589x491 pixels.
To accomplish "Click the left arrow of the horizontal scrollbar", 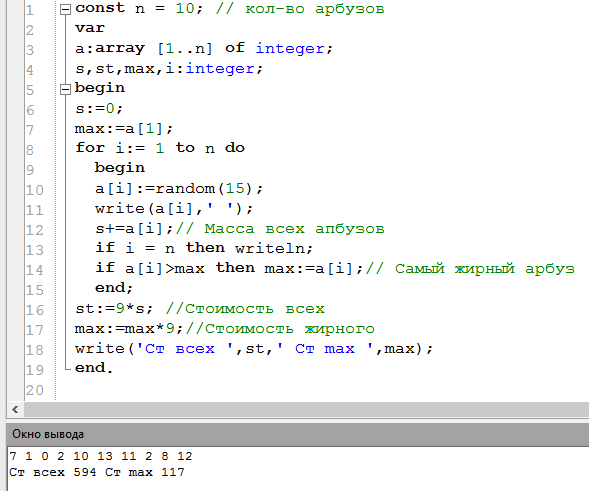I will (x=15, y=409).
